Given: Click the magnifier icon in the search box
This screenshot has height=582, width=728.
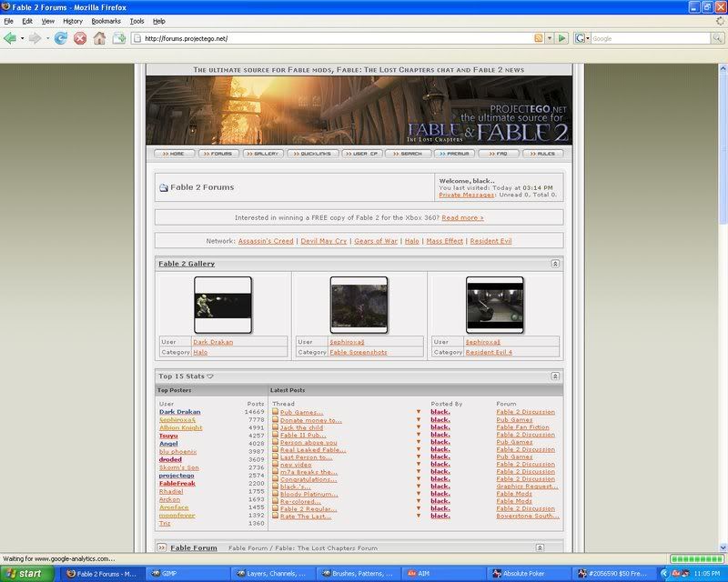Looking at the screenshot, I should tap(717, 38).
